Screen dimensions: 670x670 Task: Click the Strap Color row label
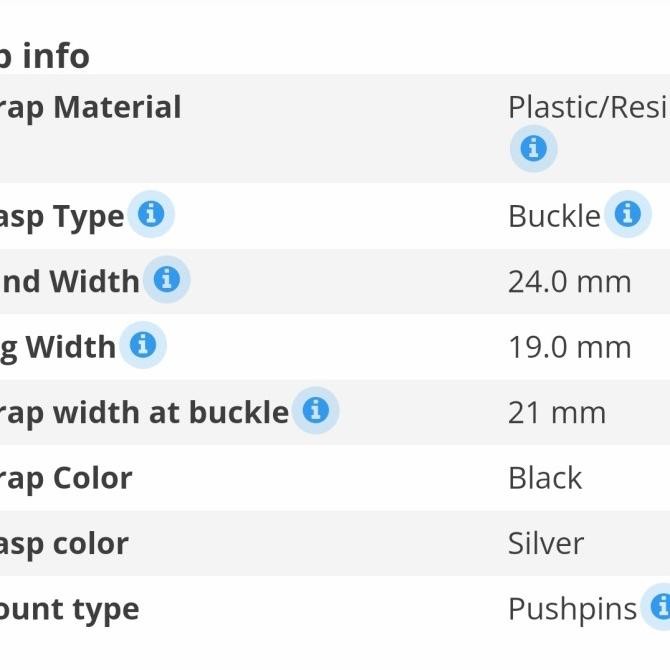point(66,478)
